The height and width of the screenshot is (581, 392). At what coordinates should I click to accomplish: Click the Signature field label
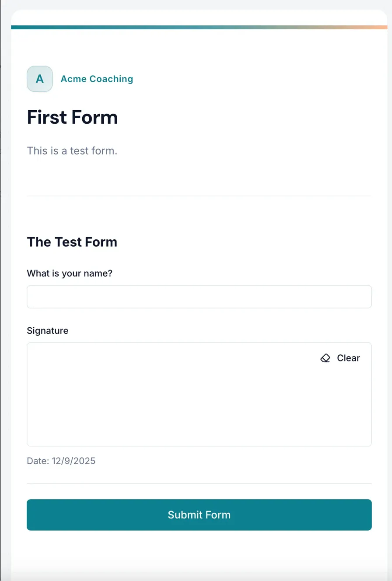[x=47, y=330]
